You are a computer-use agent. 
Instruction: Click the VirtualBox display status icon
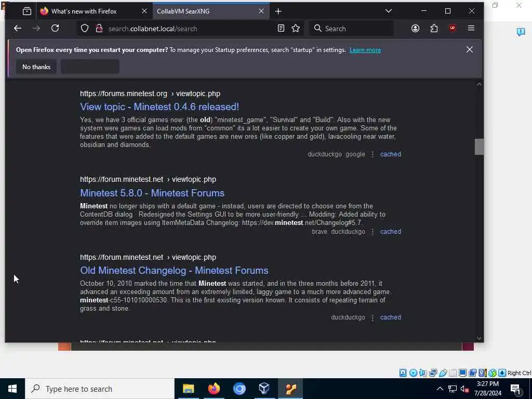point(462,373)
